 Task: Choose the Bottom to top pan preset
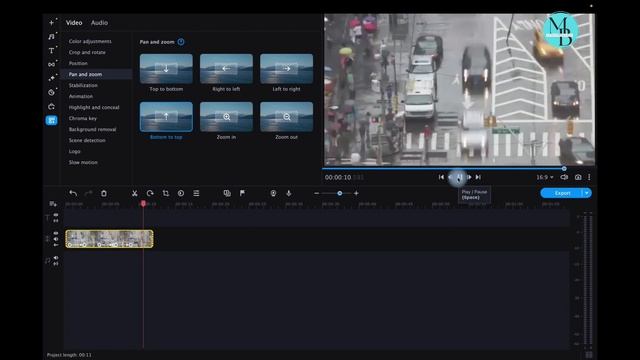pos(166,117)
